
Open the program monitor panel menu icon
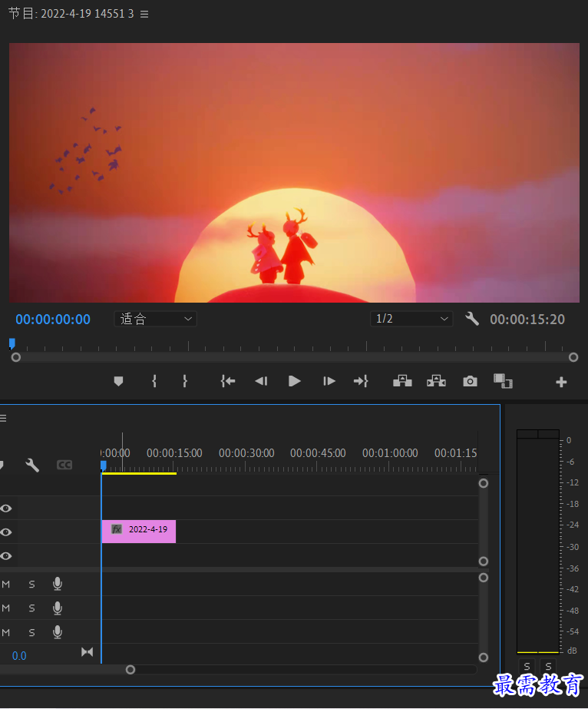tap(144, 14)
